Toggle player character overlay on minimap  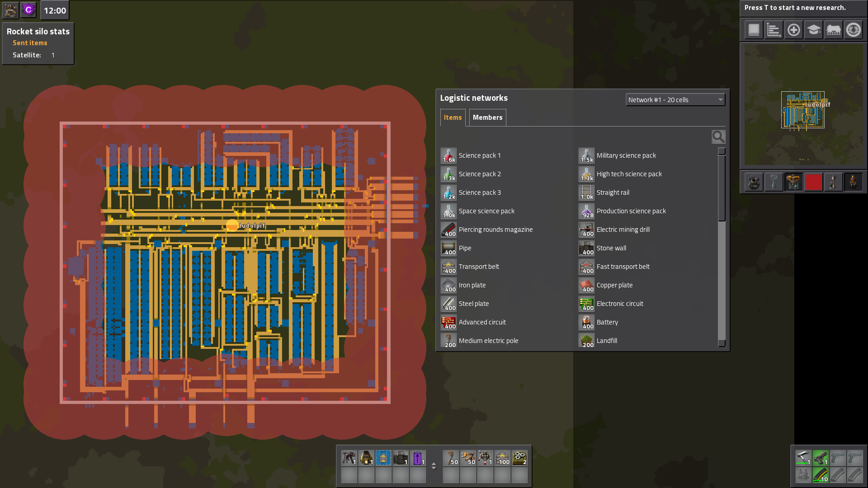pos(853,182)
